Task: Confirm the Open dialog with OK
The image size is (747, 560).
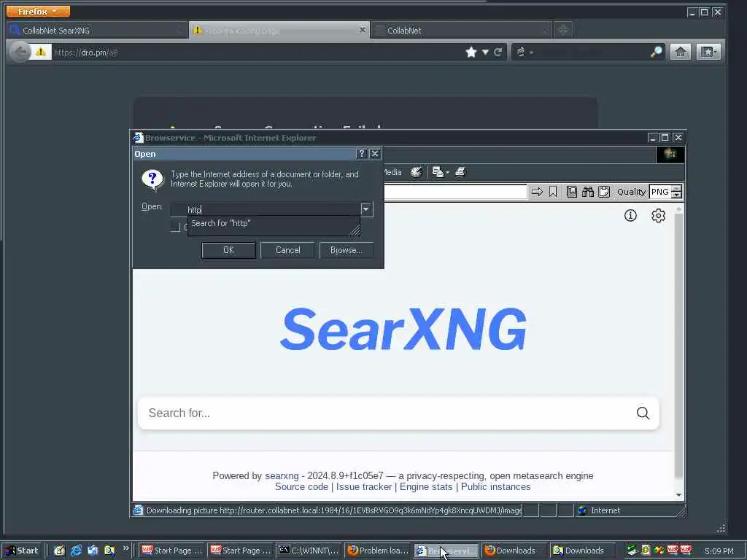Action: [228, 250]
